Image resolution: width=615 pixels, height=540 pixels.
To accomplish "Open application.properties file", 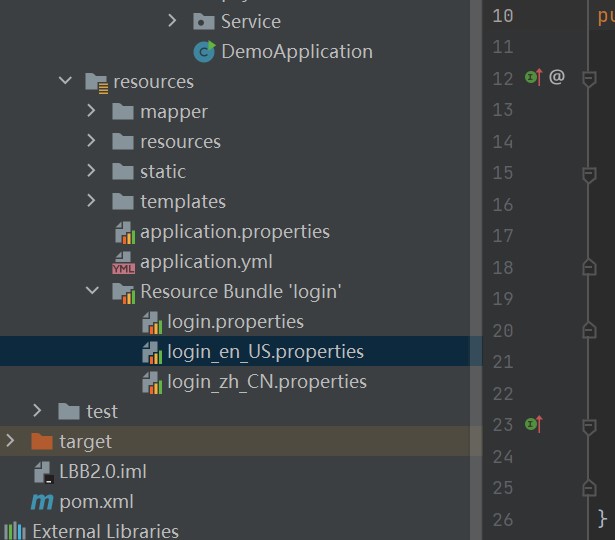I will point(235,232).
